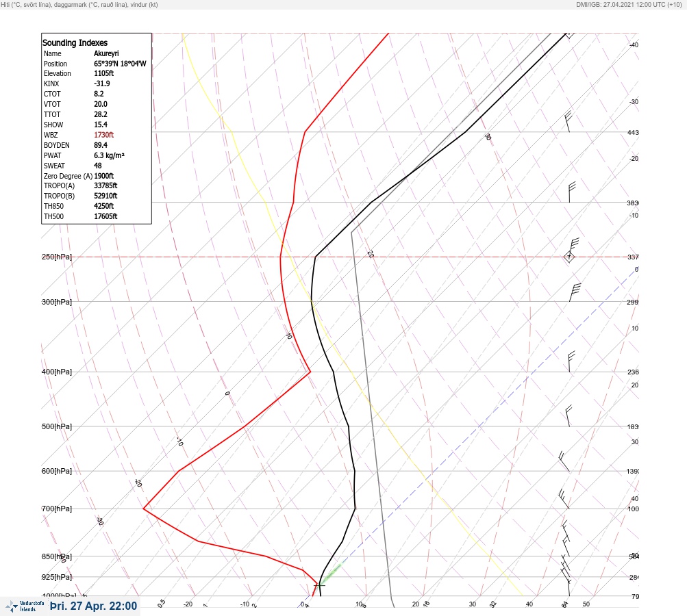687x616 pixels.
Task: Click the SHOW value '15.4'
Action: [x=100, y=125]
